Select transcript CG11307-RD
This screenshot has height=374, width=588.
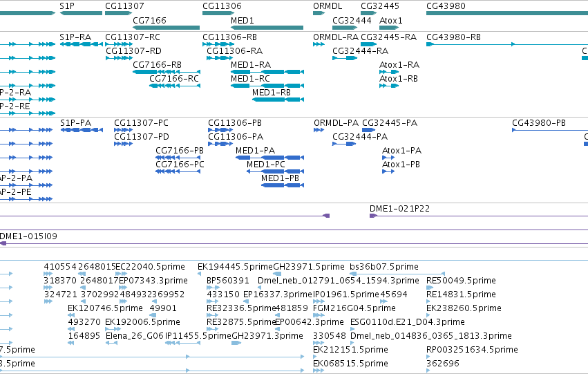[x=120, y=58]
